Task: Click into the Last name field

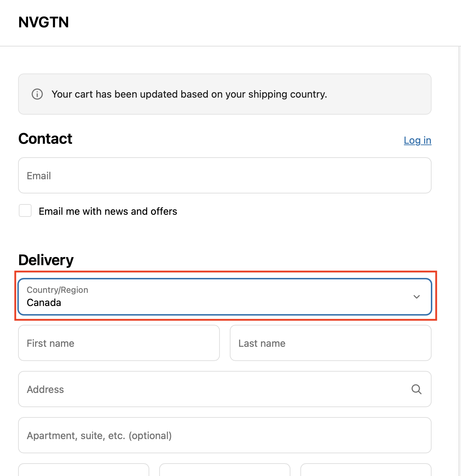Action: (x=331, y=343)
